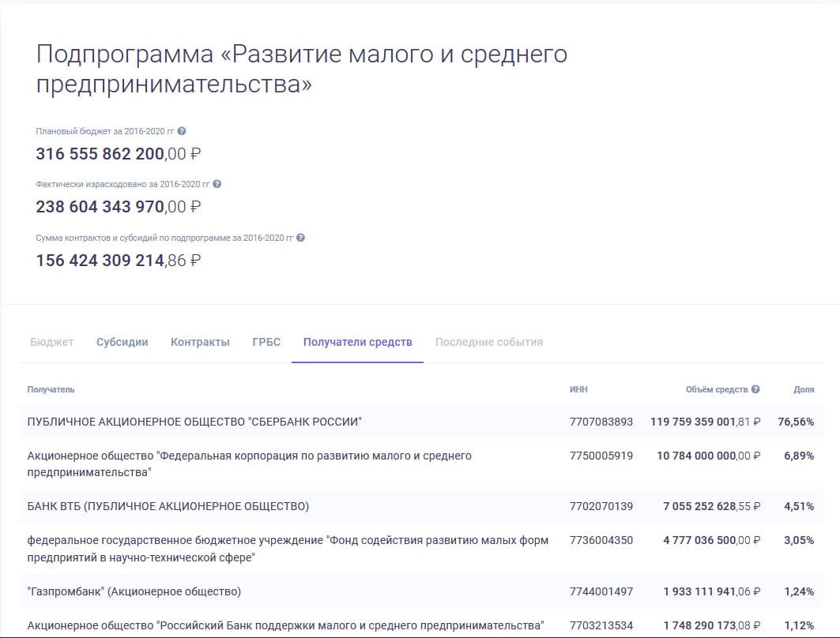This screenshot has height=638, width=840.
Task: Click amount 7 055 252 628,55 ₽
Action: (712, 506)
